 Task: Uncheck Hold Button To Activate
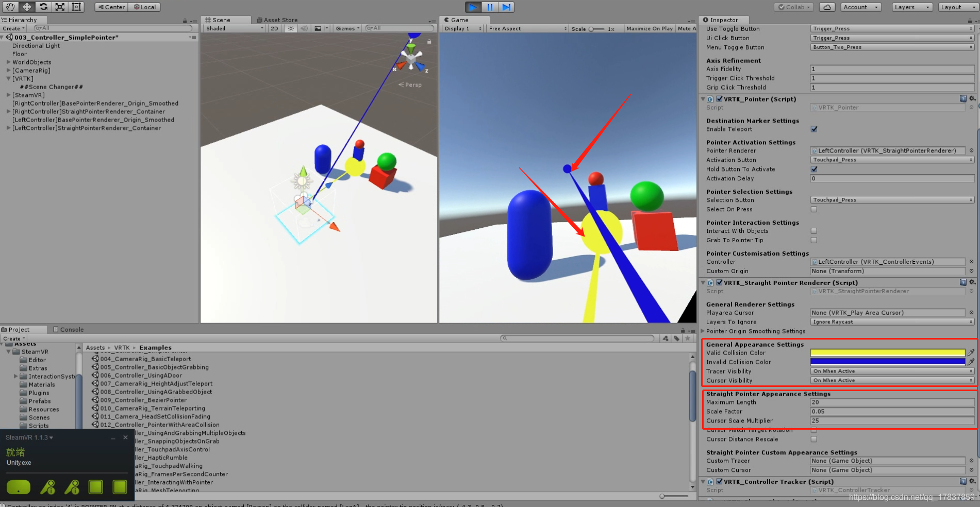point(813,169)
